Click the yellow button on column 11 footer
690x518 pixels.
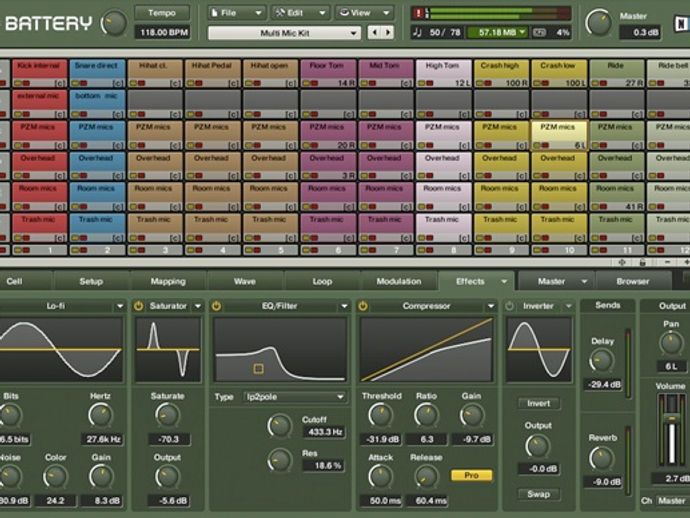595,250
